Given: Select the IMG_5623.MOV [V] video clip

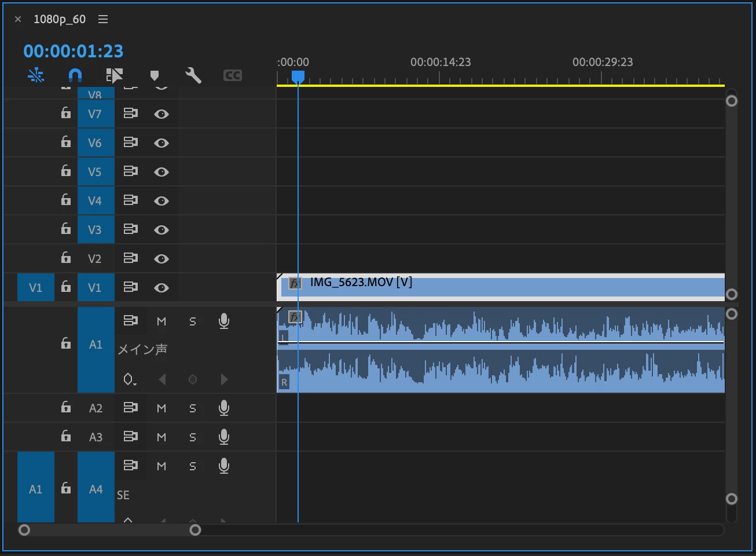Looking at the screenshot, I should click(501, 287).
